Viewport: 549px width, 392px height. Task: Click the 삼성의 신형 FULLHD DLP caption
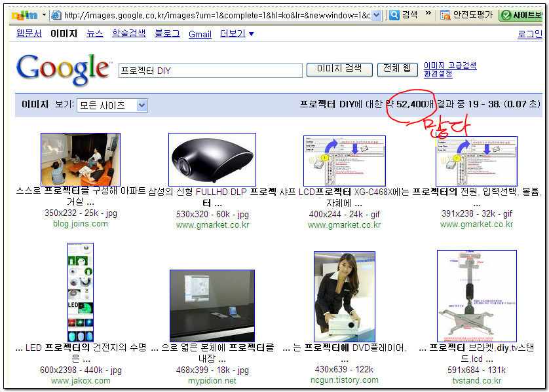[212, 197]
